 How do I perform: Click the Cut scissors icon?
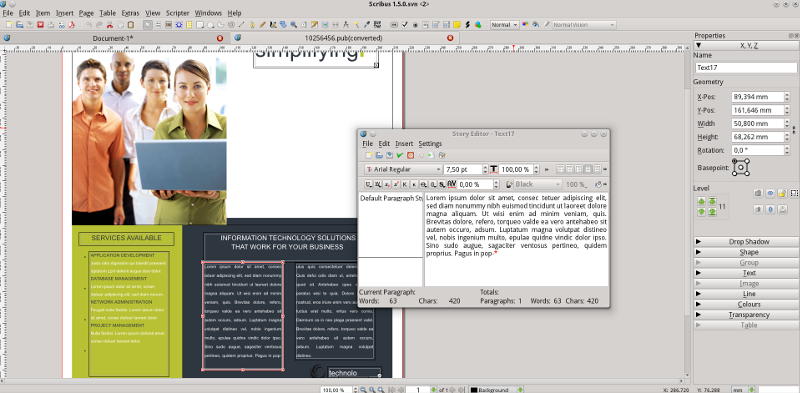click(x=110, y=24)
